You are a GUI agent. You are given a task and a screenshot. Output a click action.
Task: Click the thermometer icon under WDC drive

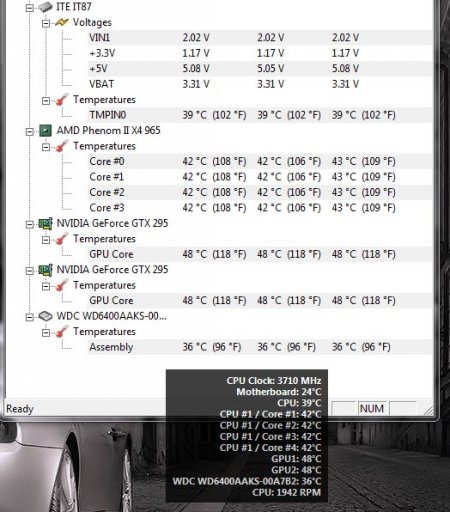pos(62,331)
